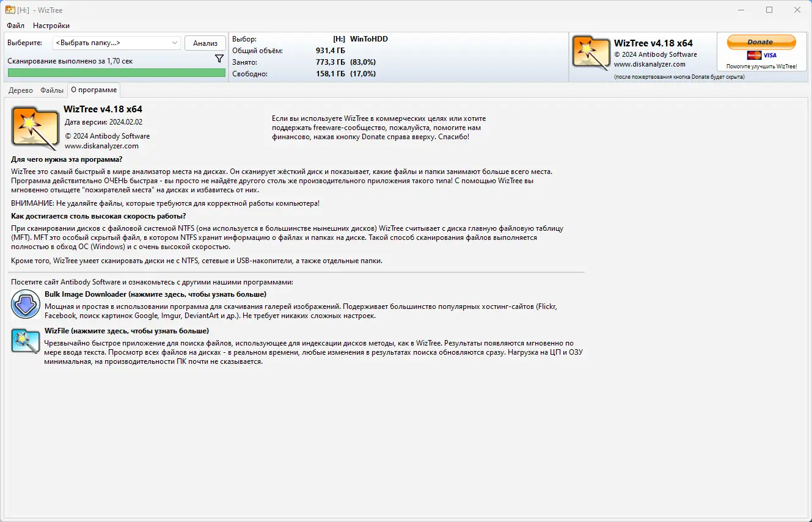This screenshot has height=522, width=812.
Task: Click the Для чего нужна эта программа? heading
Action: click(67, 160)
